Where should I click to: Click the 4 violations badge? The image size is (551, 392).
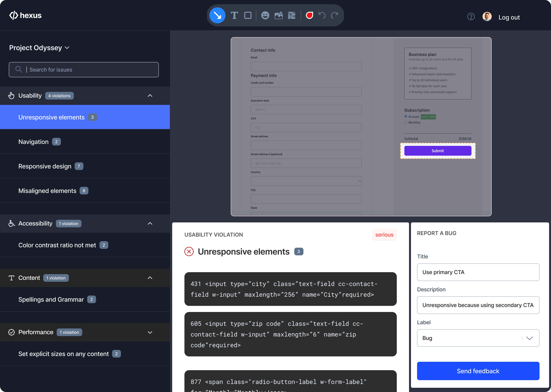pyautogui.click(x=59, y=96)
